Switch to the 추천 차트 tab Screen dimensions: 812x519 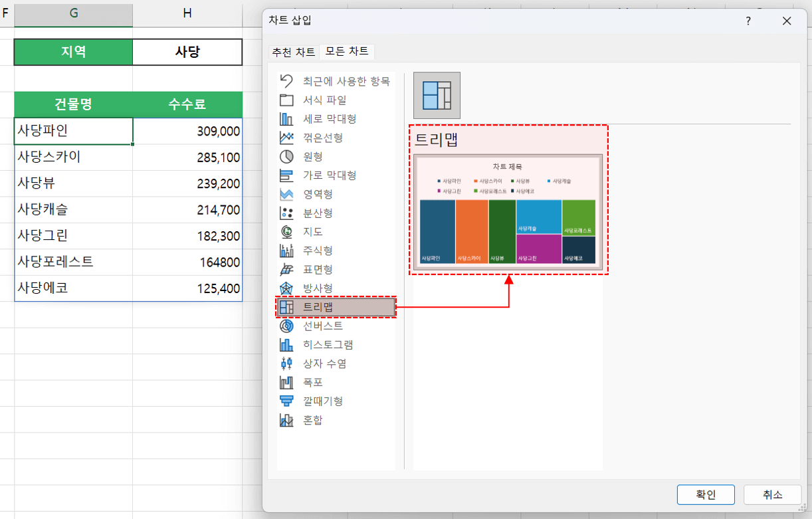pos(294,51)
